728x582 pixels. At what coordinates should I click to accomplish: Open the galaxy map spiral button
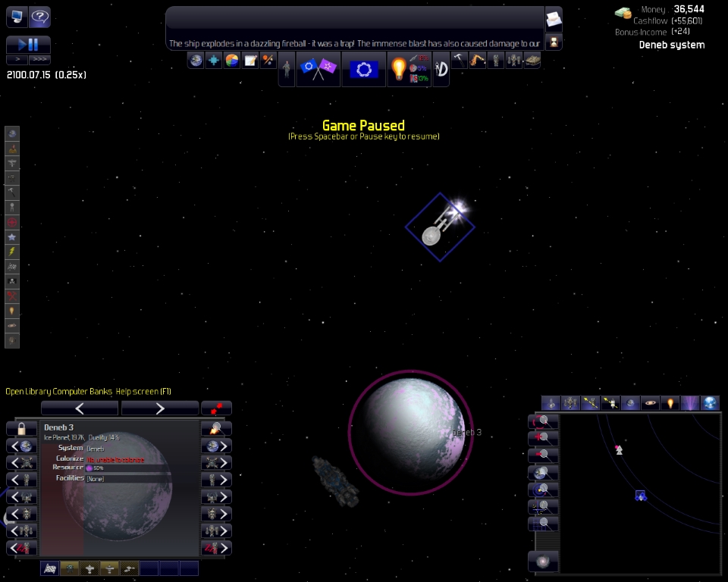point(543,562)
